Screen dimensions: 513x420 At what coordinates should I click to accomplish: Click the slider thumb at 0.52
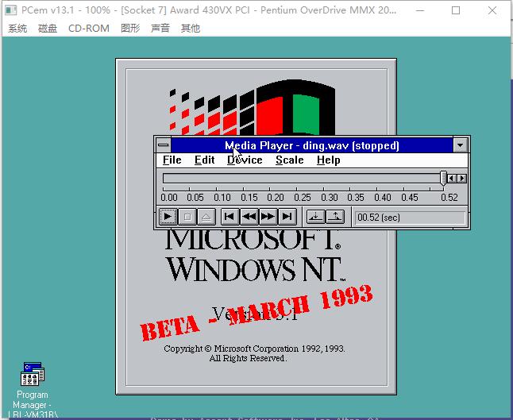click(443, 179)
